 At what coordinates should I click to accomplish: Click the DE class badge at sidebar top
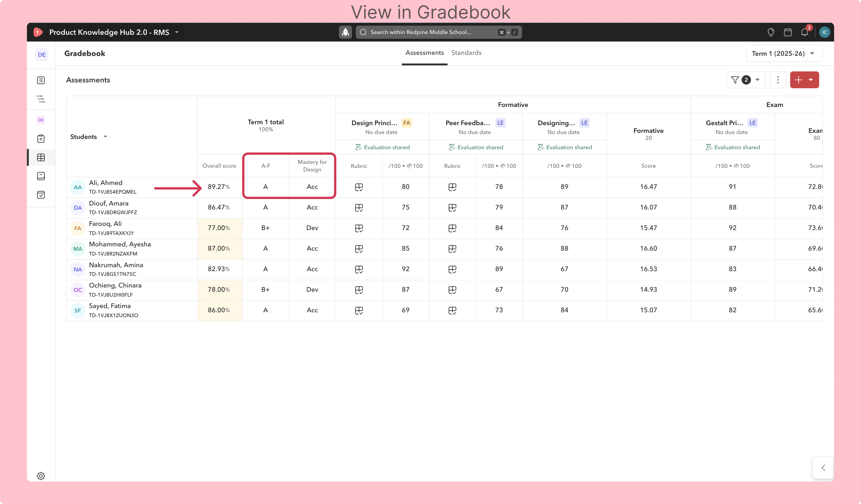pos(42,55)
